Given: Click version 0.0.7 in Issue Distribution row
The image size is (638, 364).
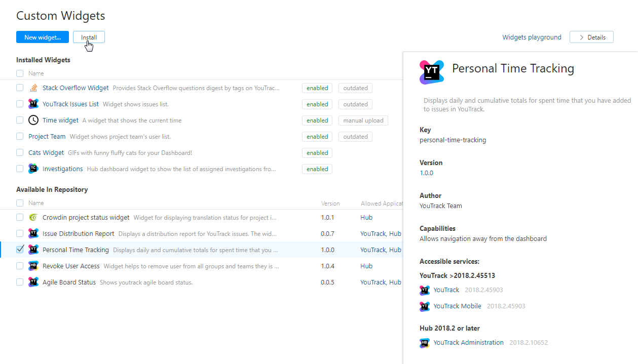Looking at the screenshot, I should [327, 234].
